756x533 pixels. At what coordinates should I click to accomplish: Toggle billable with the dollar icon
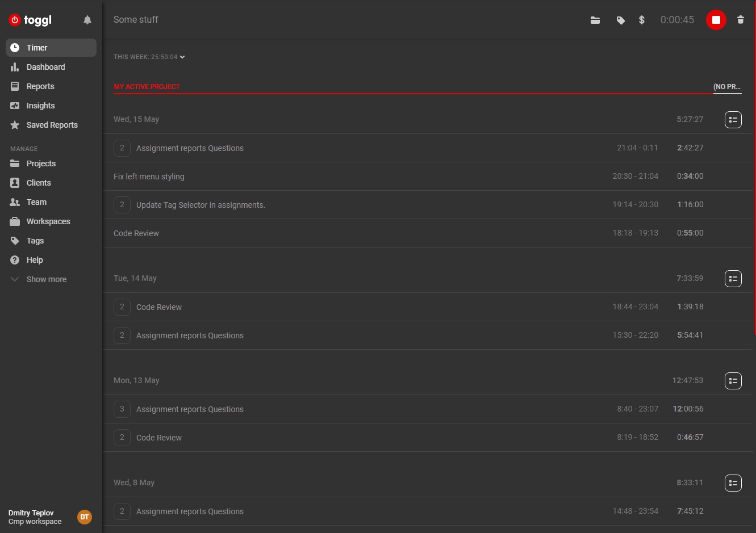coord(641,20)
